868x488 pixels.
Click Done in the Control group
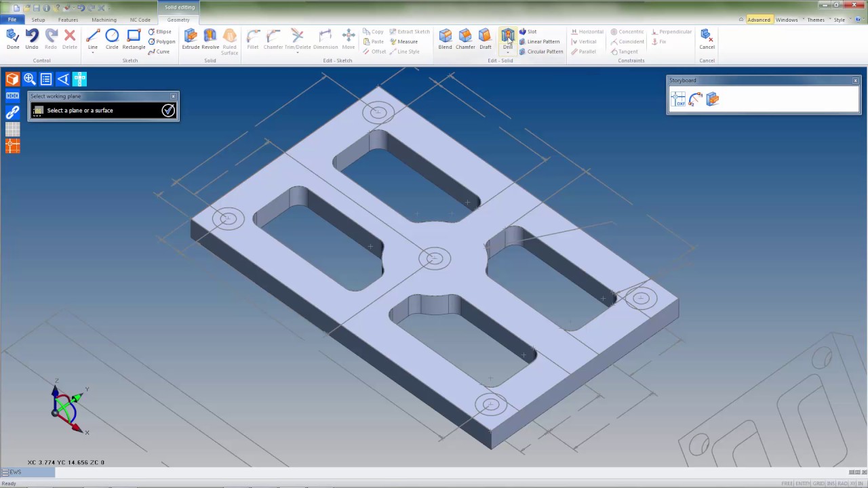point(13,39)
